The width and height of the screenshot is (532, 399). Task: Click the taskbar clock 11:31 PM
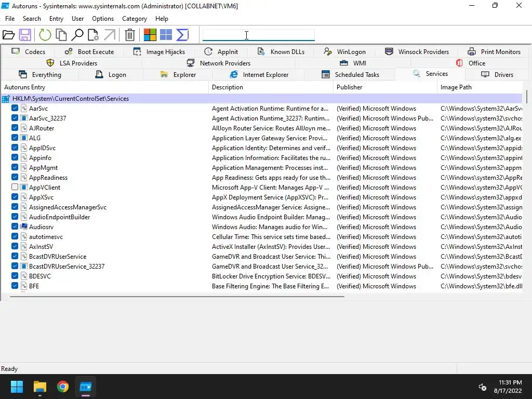point(510,382)
